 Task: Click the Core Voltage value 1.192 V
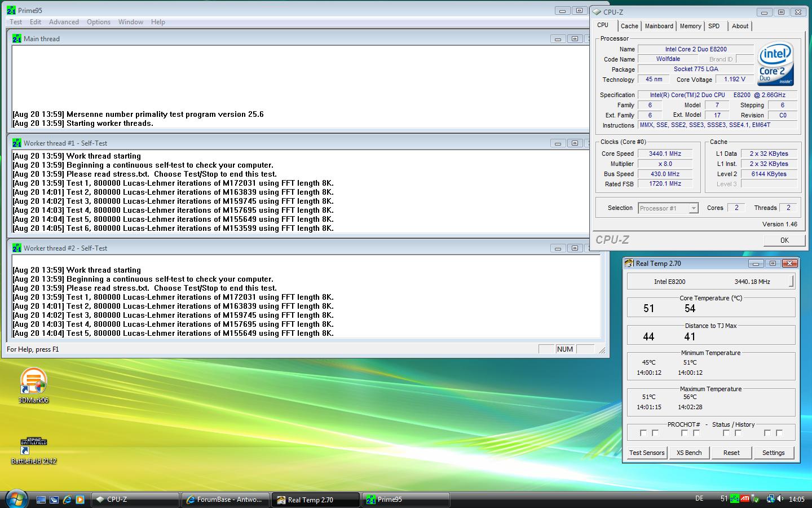[735, 80]
